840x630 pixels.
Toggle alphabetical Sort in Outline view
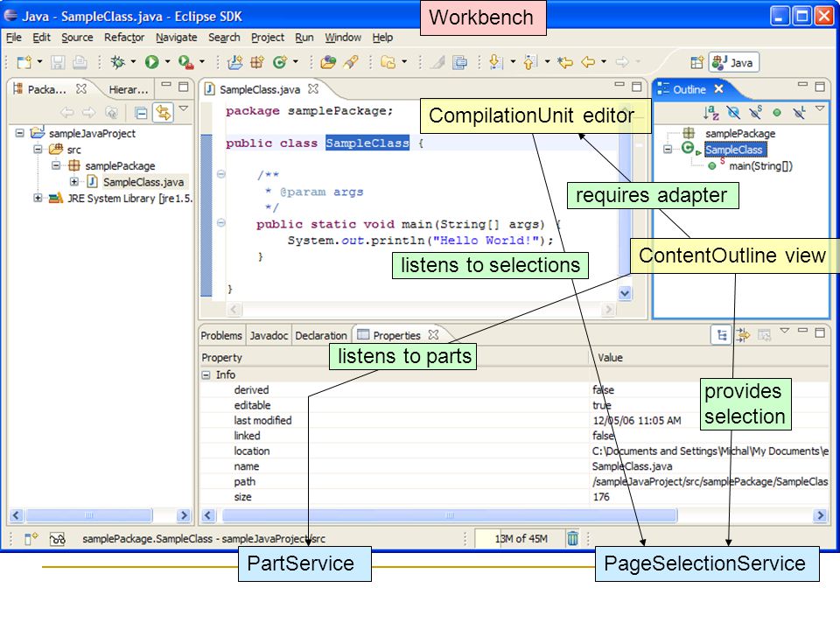(x=710, y=112)
